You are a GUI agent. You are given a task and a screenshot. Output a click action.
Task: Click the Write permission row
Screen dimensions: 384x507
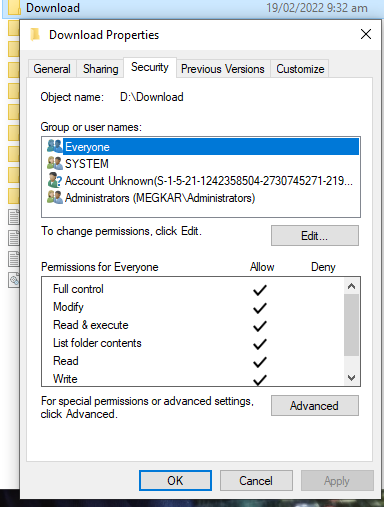[x=193, y=379]
